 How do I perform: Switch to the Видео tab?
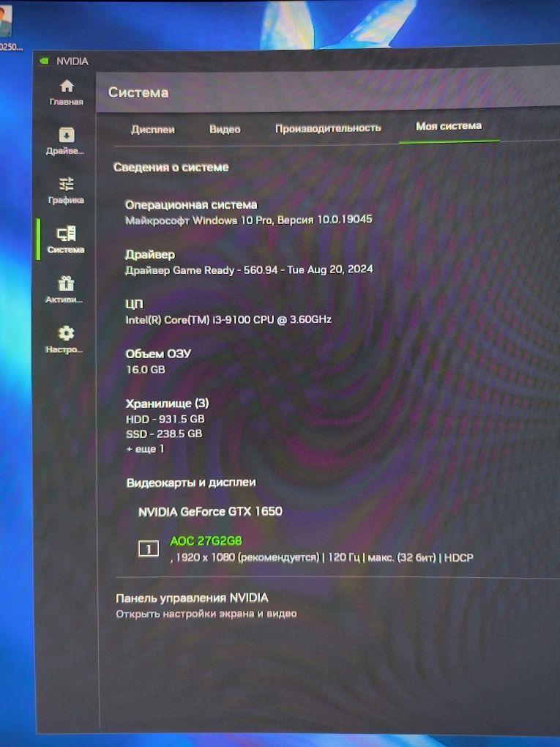point(225,129)
